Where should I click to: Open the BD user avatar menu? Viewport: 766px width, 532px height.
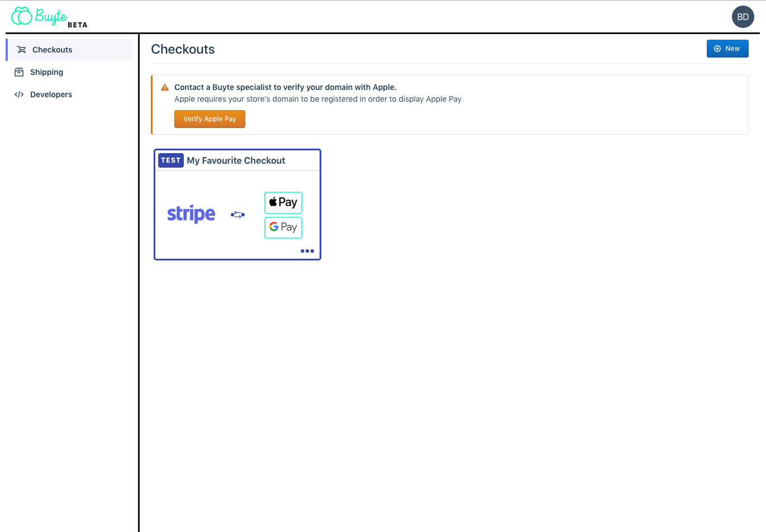pos(743,17)
